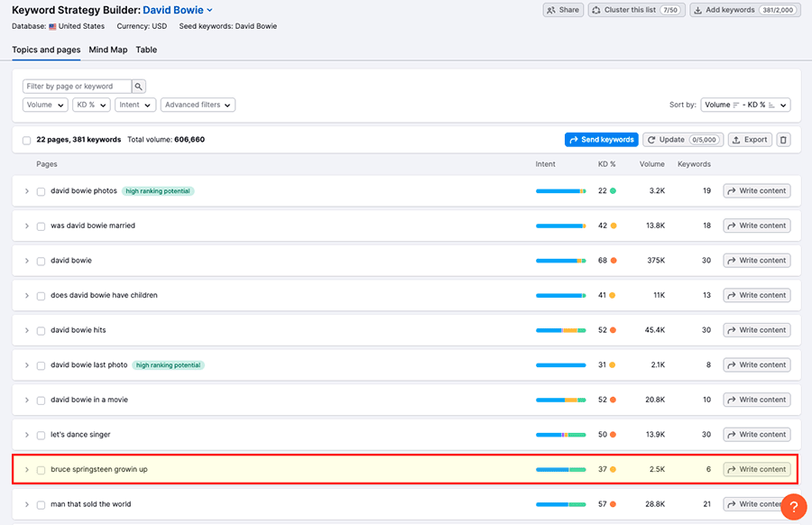Open the orange help question mark
Image resolution: width=812 pixels, height=525 pixels.
(793, 507)
